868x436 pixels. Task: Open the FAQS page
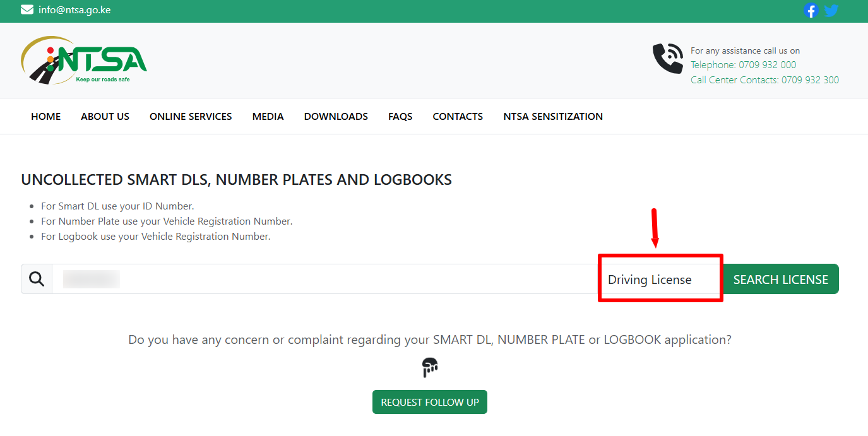point(400,116)
